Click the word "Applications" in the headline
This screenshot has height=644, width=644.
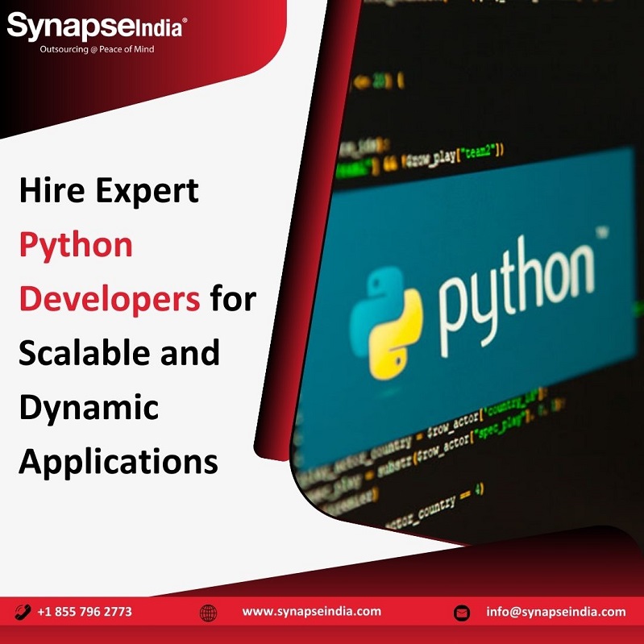pyautogui.click(x=118, y=462)
